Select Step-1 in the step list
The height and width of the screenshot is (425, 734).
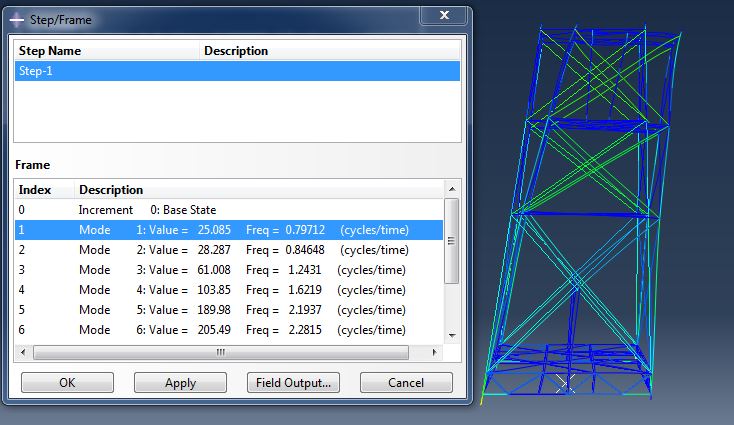pos(238,71)
